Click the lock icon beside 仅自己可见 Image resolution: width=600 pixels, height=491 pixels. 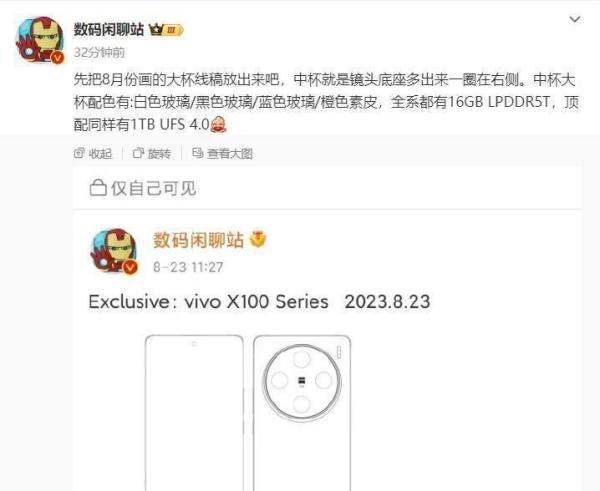pos(98,188)
